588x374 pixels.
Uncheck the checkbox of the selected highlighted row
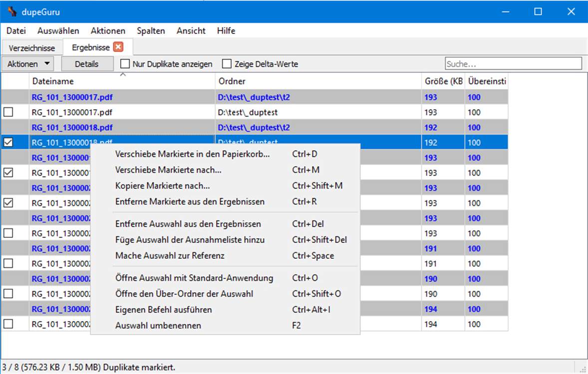[8, 143]
